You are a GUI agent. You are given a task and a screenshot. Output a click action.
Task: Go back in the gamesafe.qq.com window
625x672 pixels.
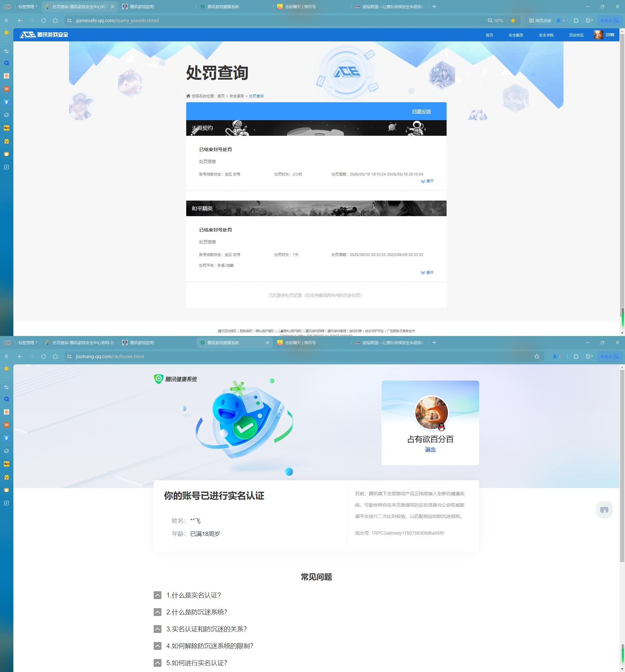(20, 21)
